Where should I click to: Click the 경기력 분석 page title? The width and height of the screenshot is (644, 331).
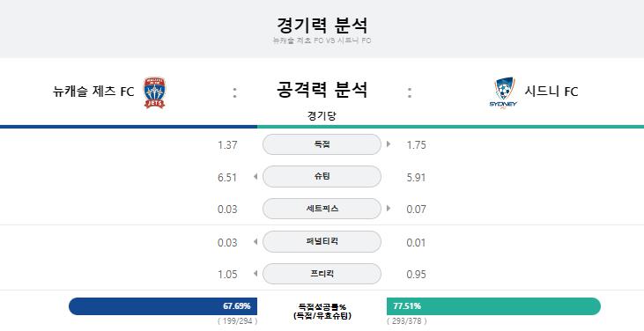(322, 25)
